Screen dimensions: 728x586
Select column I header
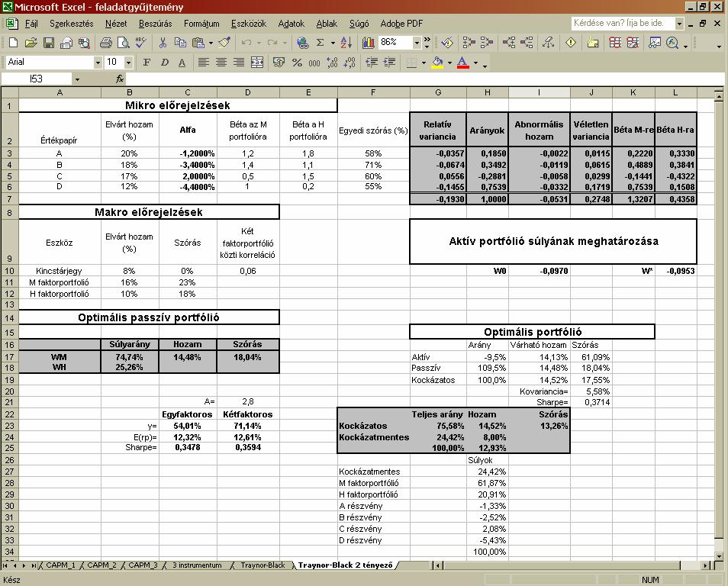click(x=539, y=92)
